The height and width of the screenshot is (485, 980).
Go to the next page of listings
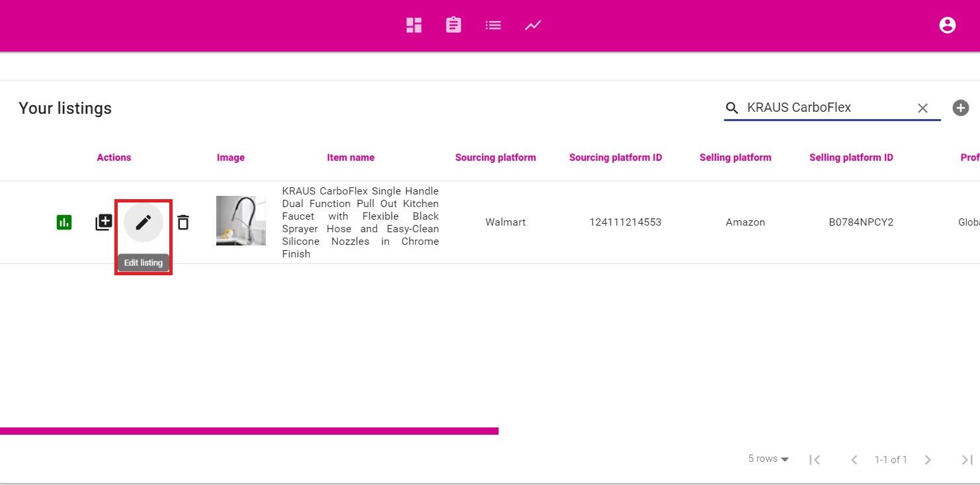[x=928, y=459]
